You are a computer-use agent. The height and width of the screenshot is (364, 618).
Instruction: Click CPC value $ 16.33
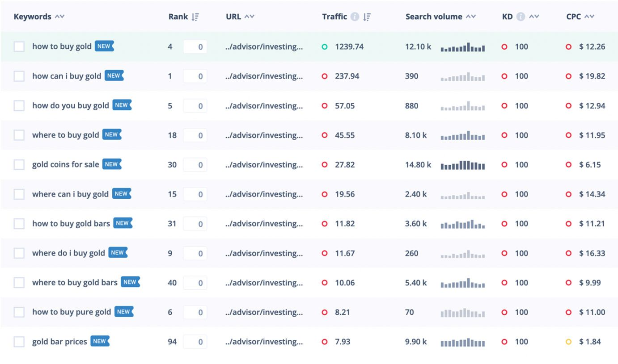[x=592, y=253]
